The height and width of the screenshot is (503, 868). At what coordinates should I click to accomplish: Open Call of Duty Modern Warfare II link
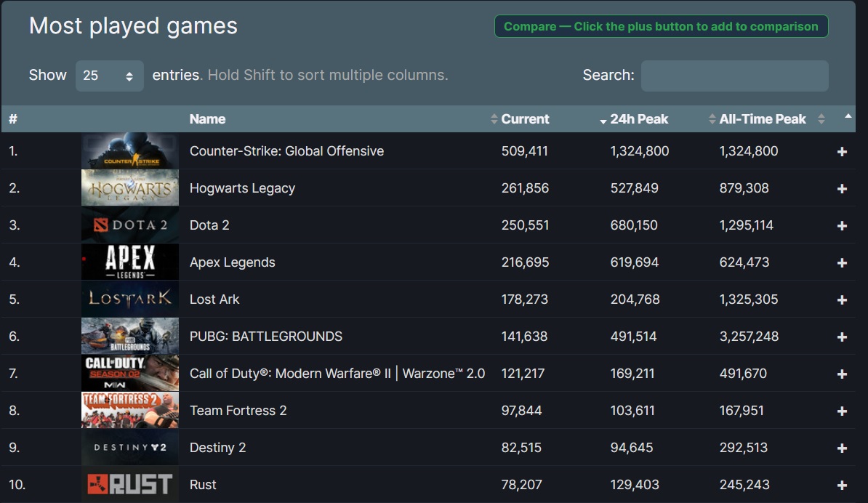point(337,374)
